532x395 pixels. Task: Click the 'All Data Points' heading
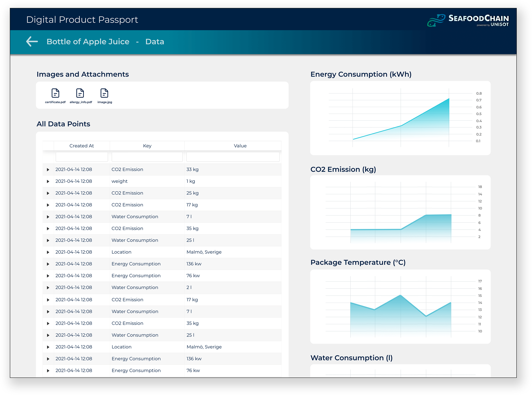63,124
